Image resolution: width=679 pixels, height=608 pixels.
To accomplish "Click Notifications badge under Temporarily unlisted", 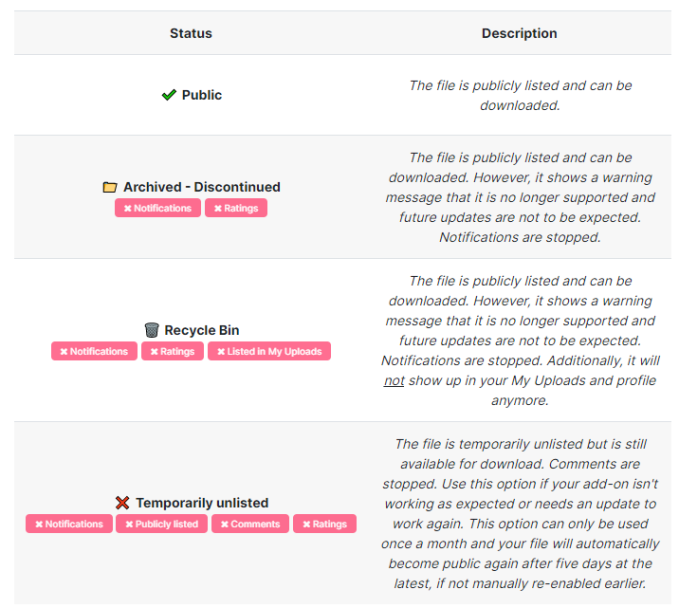I will [x=69, y=524].
